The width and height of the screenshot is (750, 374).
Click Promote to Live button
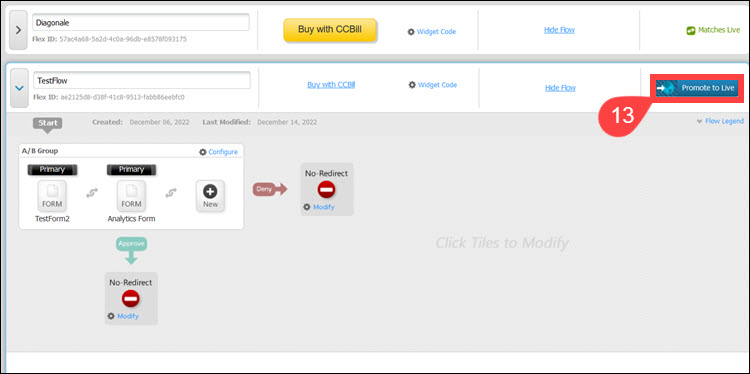[x=697, y=88]
